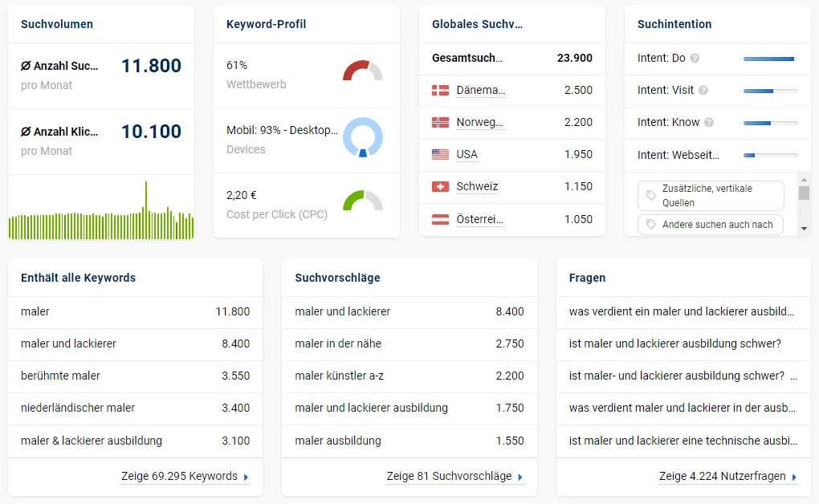Click the help icon beside Intent: Visit
The image size is (819, 504).
pyautogui.click(x=703, y=91)
